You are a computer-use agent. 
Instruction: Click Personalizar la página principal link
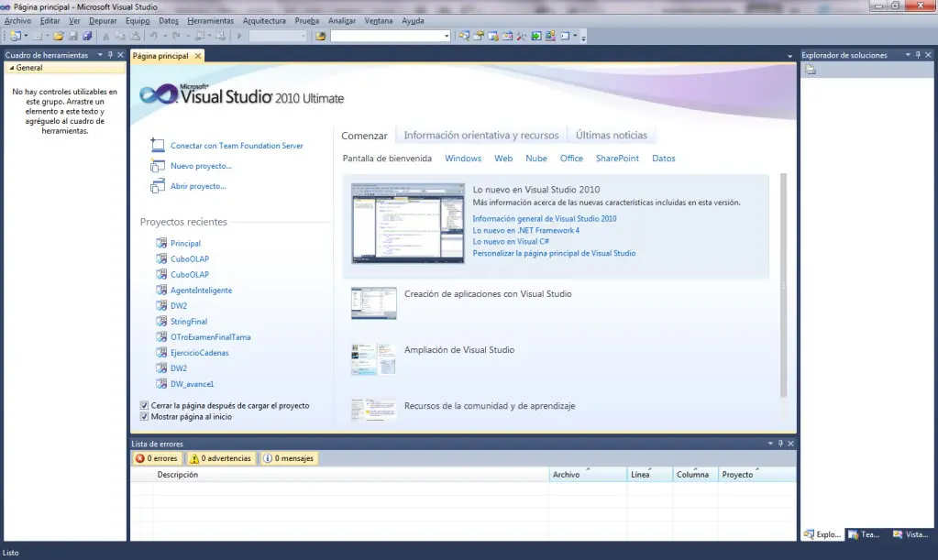tap(554, 253)
